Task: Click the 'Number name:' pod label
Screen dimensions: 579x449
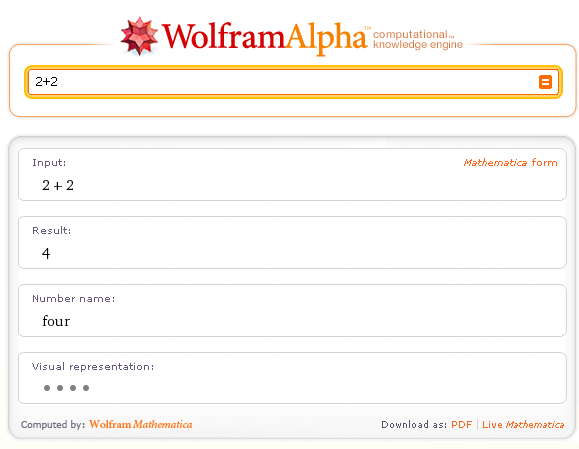Action: click(x=74, y=298)
